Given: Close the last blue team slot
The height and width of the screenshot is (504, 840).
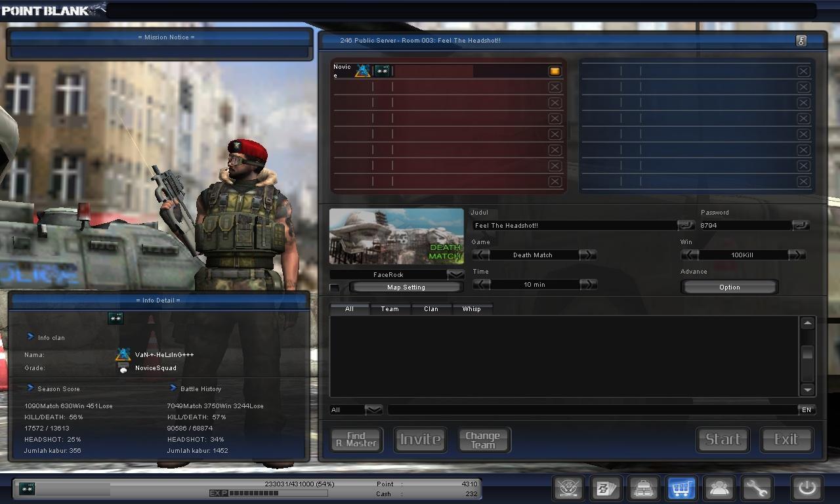Looking at the screenshot, I should click(803, 182).
